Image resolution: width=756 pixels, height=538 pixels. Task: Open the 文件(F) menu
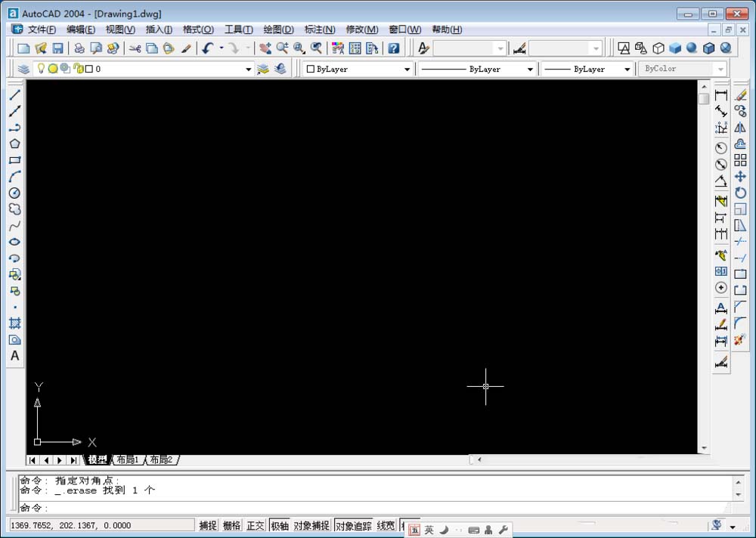click(42, 29)
